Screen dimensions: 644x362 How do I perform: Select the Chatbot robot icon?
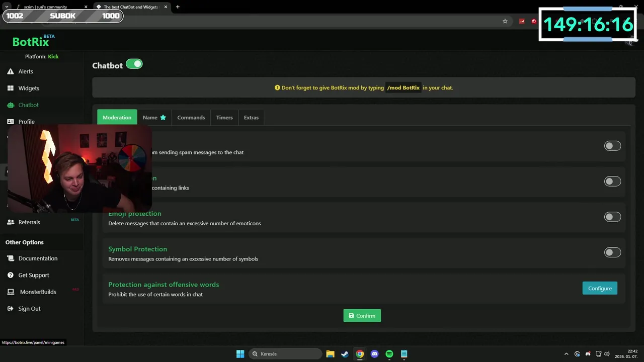(10, 105)
